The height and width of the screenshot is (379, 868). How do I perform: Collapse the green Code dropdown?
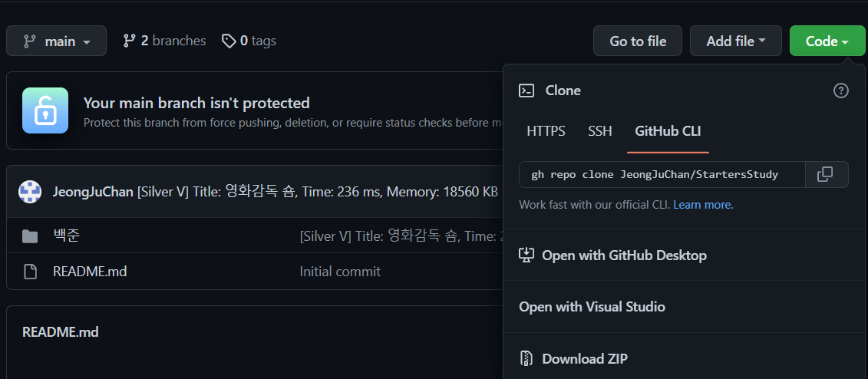pos(827,41)
